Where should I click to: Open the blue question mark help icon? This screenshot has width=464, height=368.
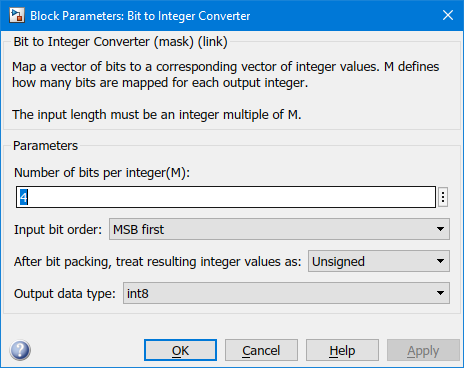(20, 350)
